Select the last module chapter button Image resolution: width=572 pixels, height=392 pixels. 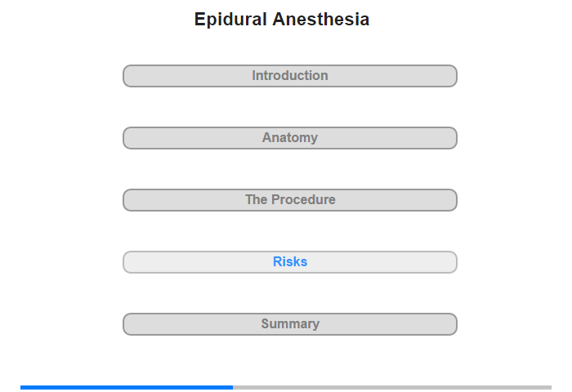(x=290, y=324)
